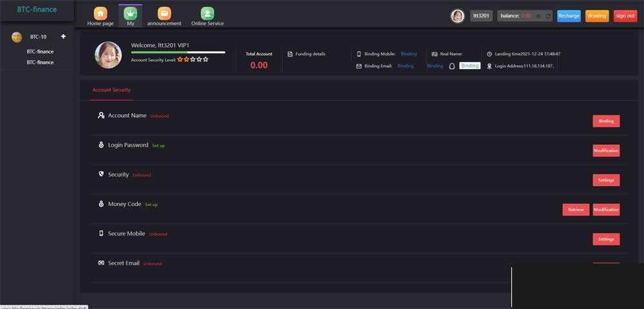
Task: Open the Home page icon
Action: (x=100, y=14)
